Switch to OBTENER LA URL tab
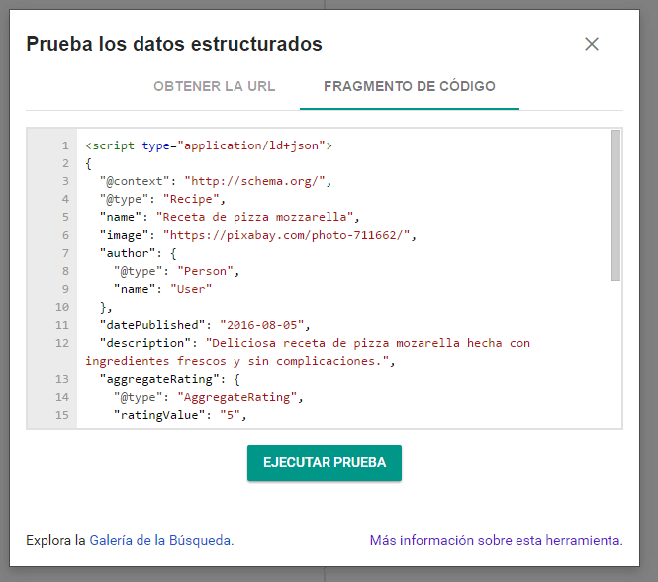 (x=214, y=86)
